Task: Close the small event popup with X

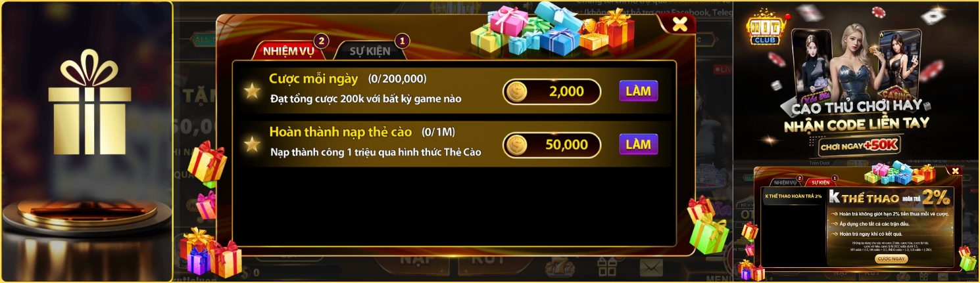Action: [x=955, y=171]
